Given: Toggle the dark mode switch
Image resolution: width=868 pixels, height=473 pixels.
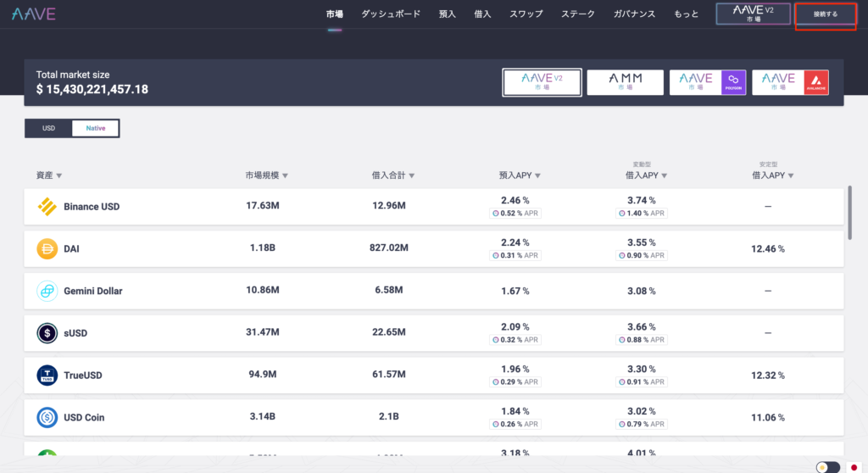Looking at the screenshot, I should point(828,467).
